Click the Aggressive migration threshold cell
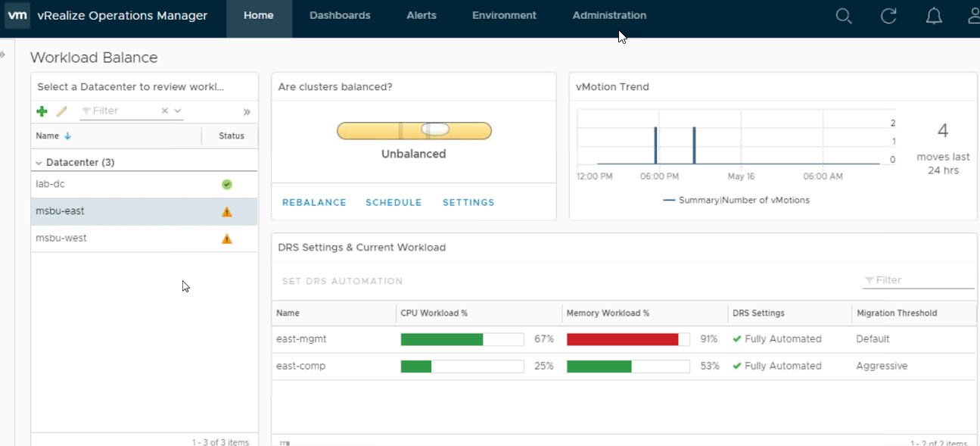The width and height of the screenshot is (980, 446). (882, 366)
